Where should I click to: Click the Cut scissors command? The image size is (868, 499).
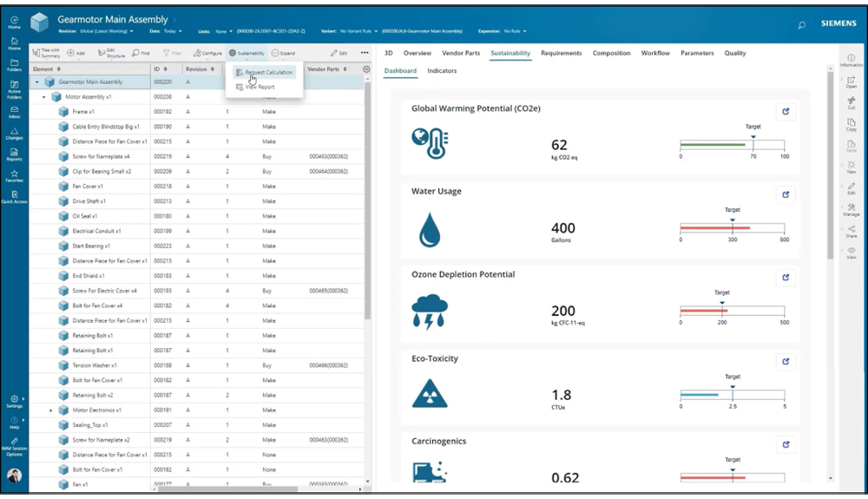point(851,103)
